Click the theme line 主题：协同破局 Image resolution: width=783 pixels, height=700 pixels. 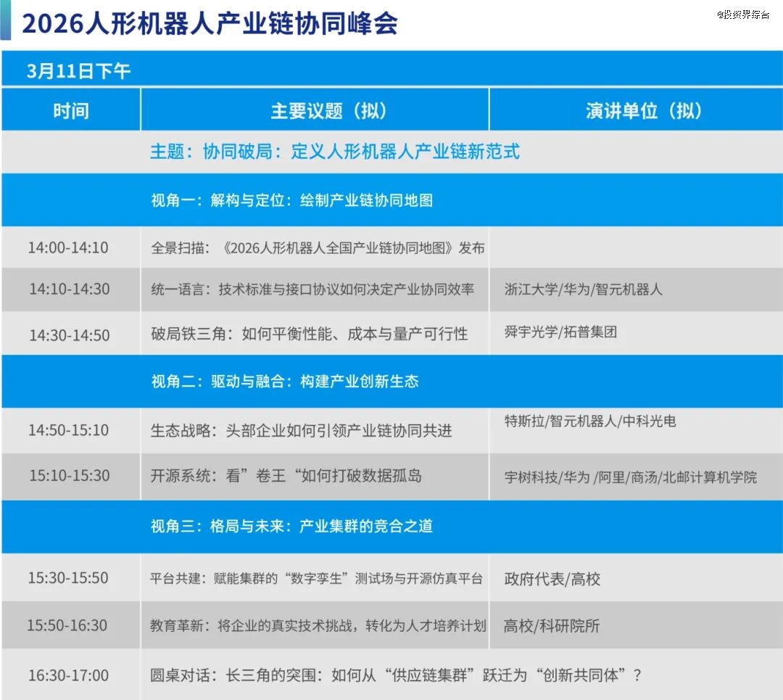(334, 152)
